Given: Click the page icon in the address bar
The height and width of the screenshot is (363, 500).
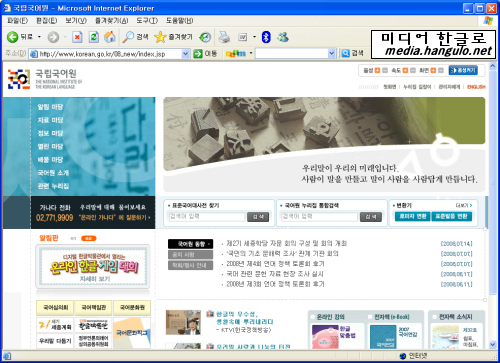Looking at the screenshot, I should click(34, 54).
